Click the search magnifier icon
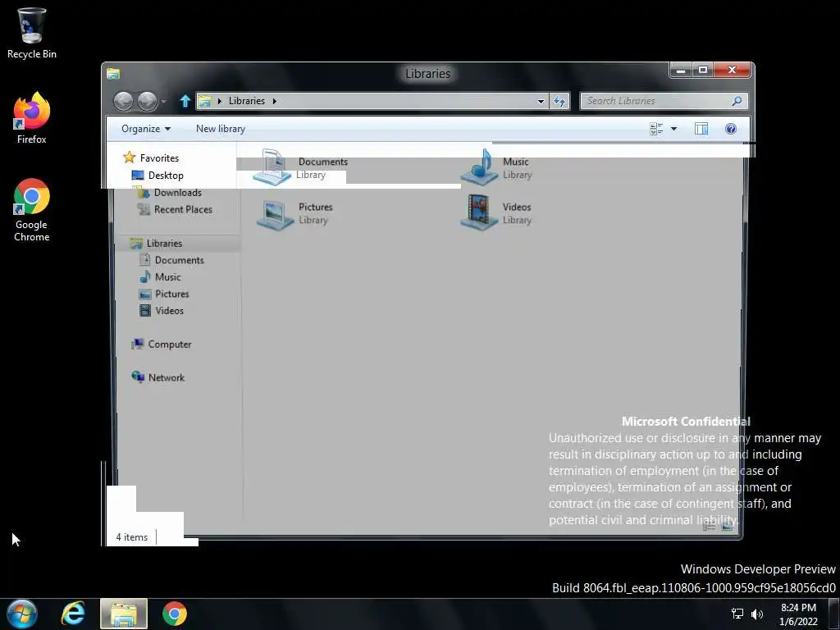This screenshot has height=630, width=840. (x=737, y=101)
